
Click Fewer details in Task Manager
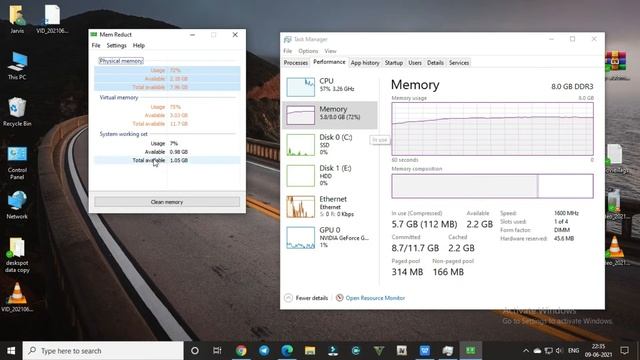click(312, 298)
